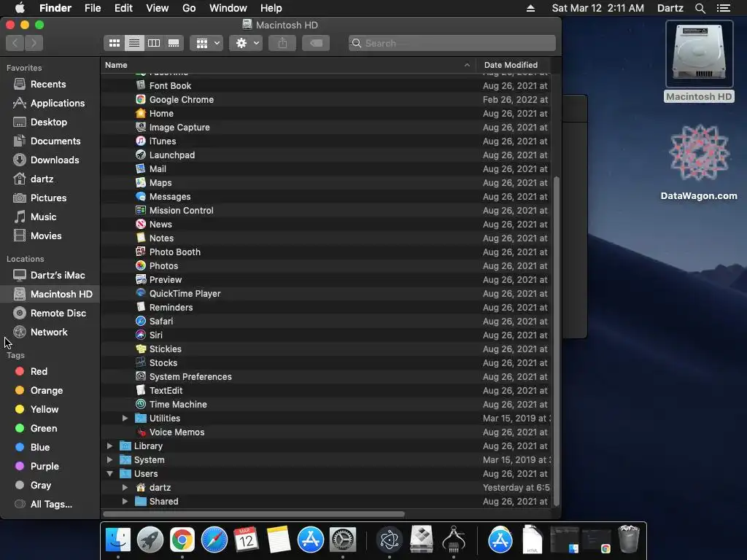Open the Help menu

click(x=271, y=8)
